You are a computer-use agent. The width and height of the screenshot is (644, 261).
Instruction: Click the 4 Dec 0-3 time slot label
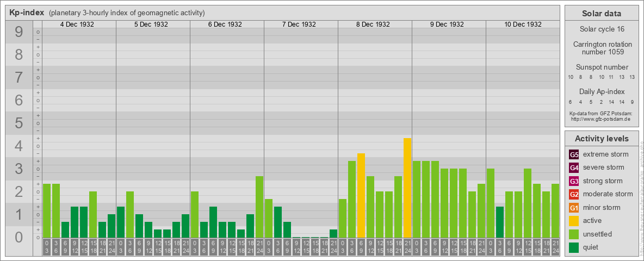[47, 247]
